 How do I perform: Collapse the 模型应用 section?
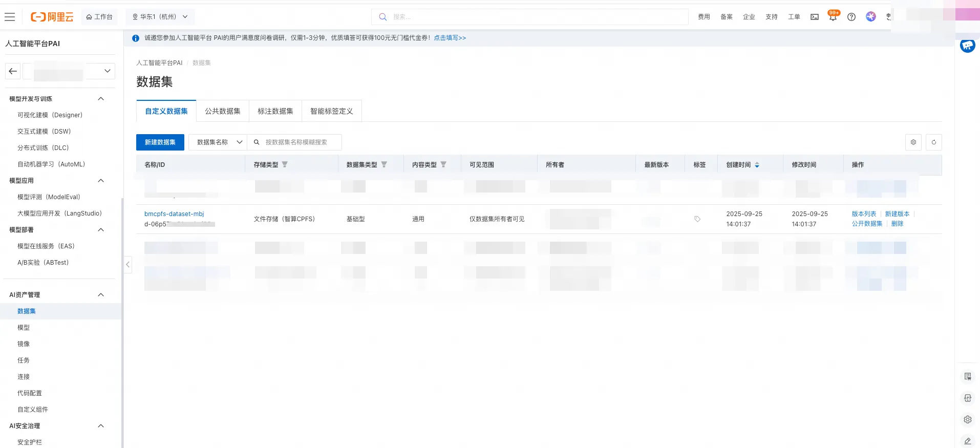101,181
